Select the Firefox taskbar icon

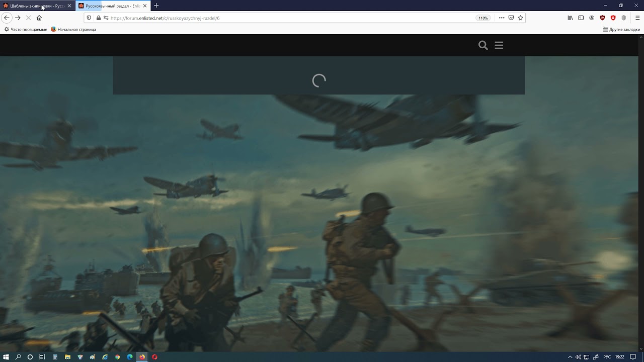tap(142, 357)
